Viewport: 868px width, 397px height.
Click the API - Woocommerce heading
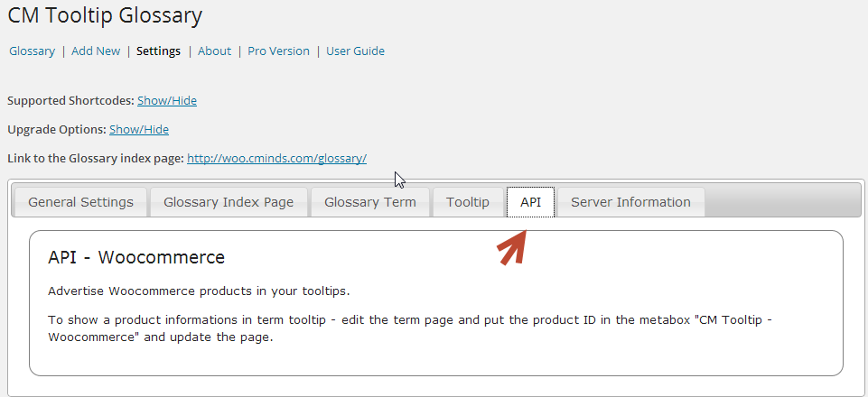click(x=136, y=258)
